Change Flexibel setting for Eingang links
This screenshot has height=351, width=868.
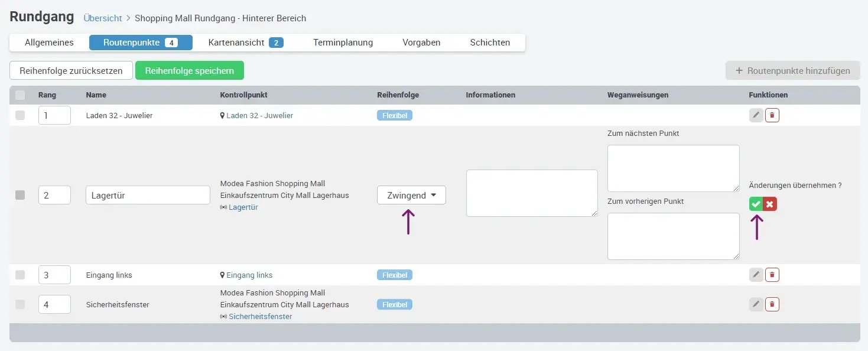(394, 275)
